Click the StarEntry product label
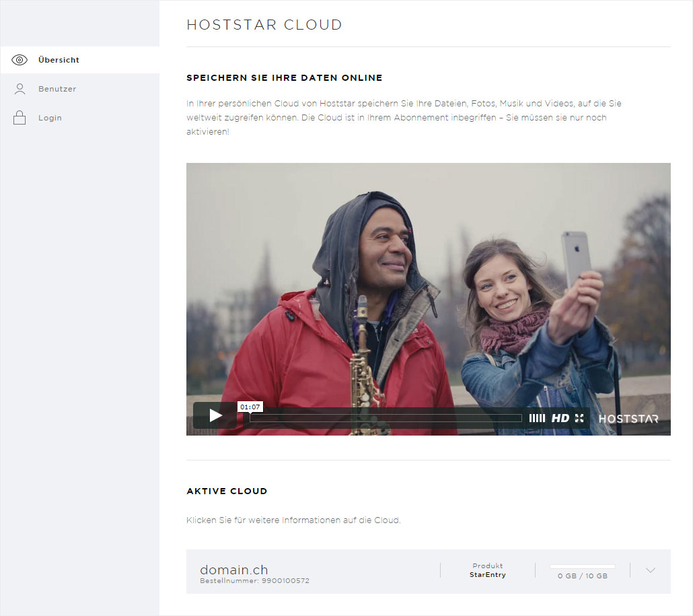 click(488, 575)
